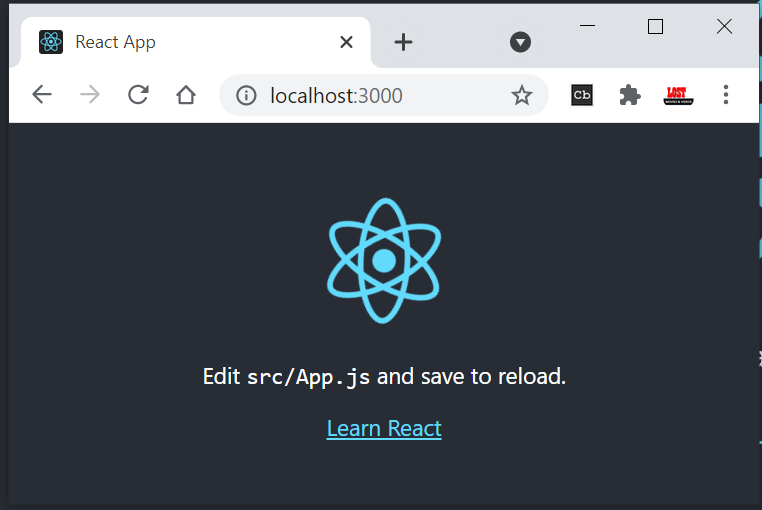This screenshot has width=762, height=510.
Task: Click the back navigation arrow
Action: (41, 95)
